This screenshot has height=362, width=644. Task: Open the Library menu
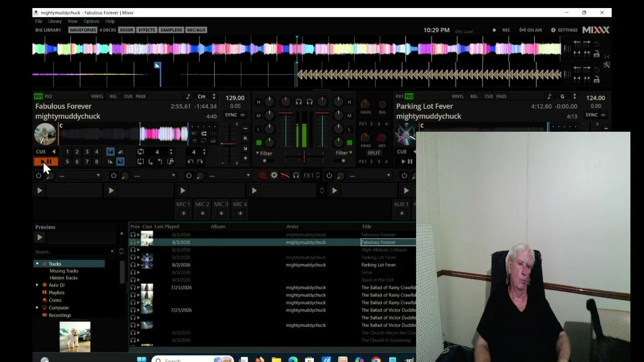click(55, 21)
